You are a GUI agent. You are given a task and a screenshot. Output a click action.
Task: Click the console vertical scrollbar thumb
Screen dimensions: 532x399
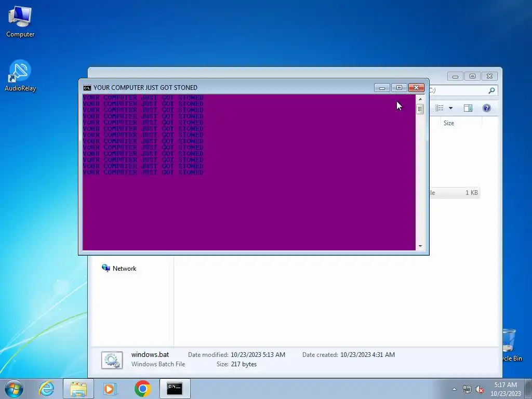420,109
